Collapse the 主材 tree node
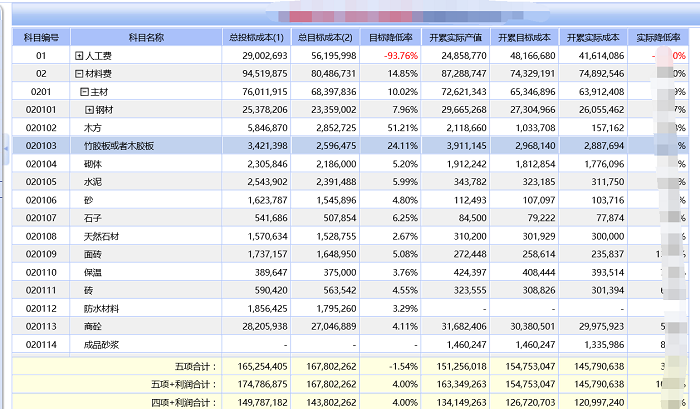Viewport: 700px width, 409px height. pos(84,92)
